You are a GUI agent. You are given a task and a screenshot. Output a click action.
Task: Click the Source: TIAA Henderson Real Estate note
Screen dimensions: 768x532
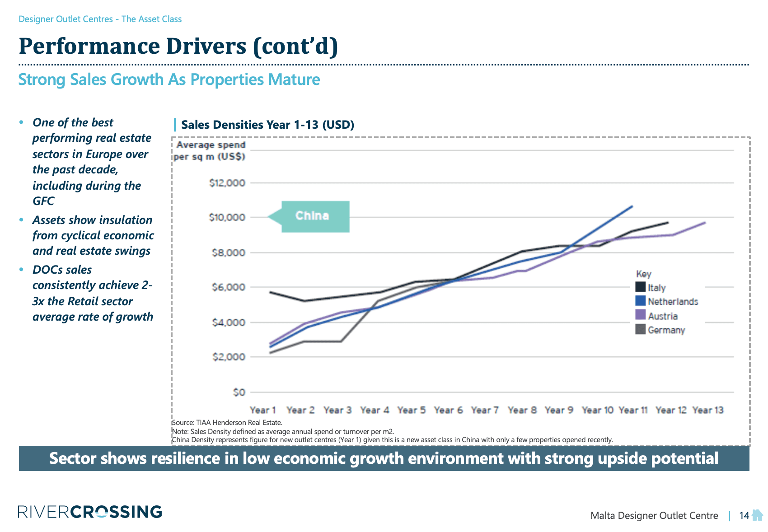[x=227, y=423]
